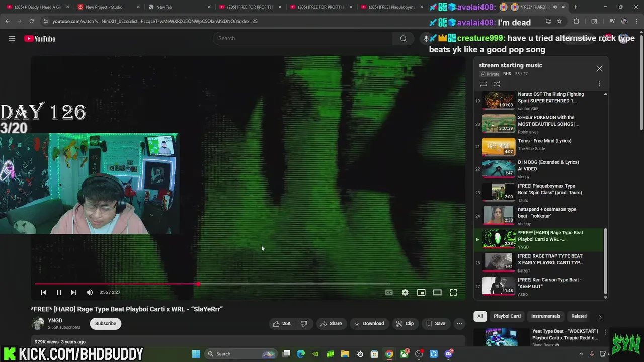Image resolution: width=644 pixels, height=362 pixels.
Task: Open the player settings gear
Action: tap(405, 292)
